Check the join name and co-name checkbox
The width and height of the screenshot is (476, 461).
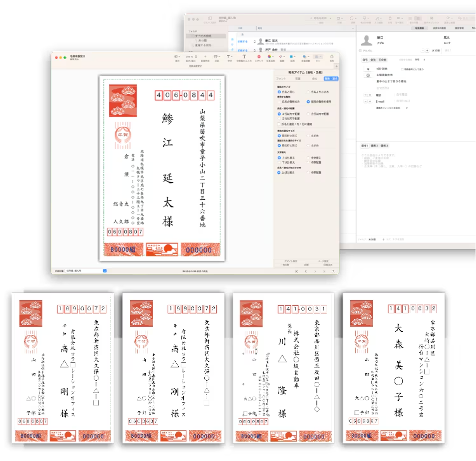point(279,124)
